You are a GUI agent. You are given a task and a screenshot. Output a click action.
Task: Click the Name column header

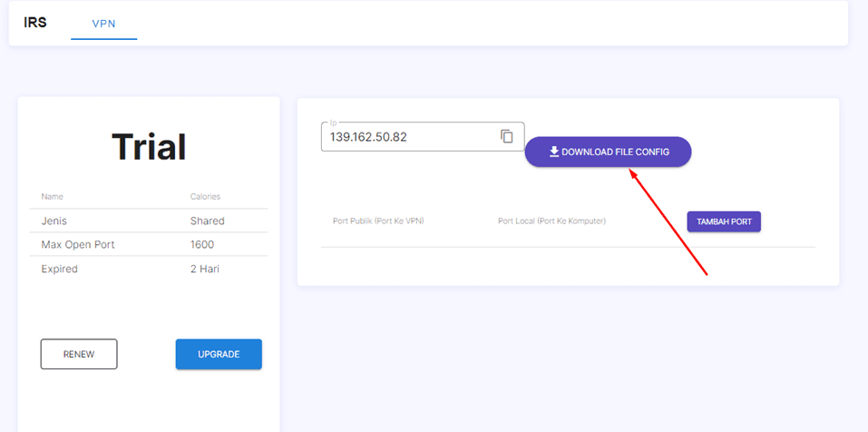click(x=53, y=196)
